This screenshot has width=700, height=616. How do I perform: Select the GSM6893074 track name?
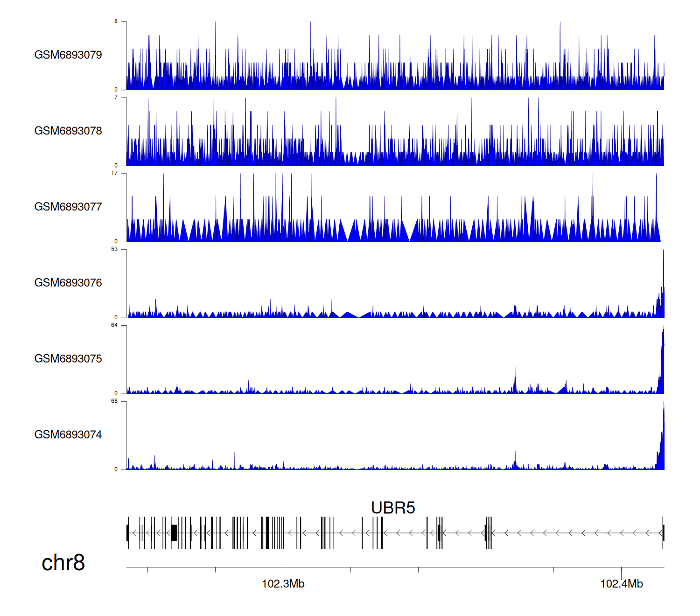[68, 435]
